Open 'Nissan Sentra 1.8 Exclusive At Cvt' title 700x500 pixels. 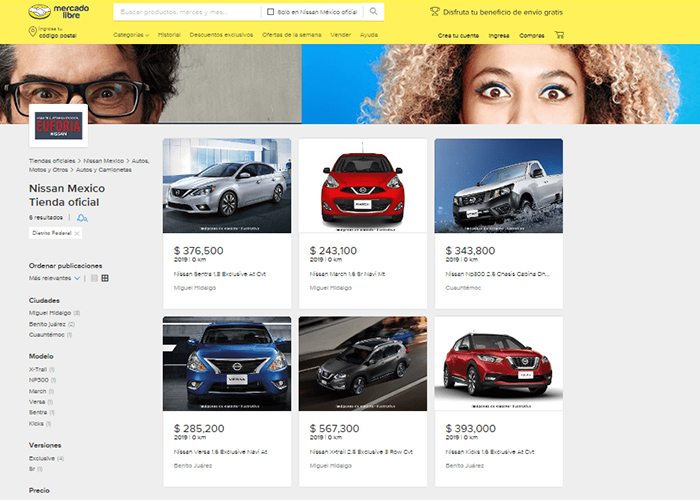coord(220,274)
